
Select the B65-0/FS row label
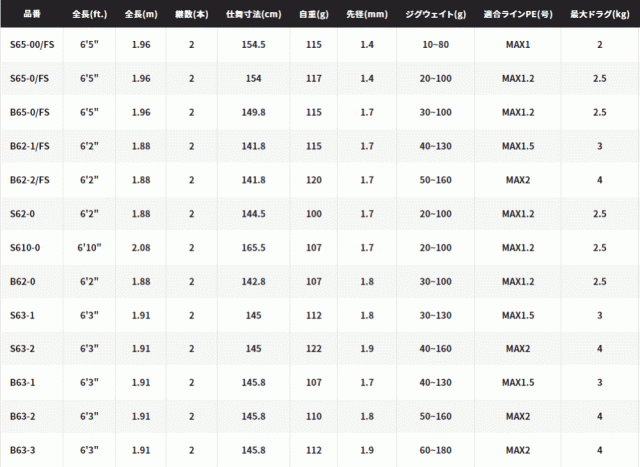tap(31, 113)
